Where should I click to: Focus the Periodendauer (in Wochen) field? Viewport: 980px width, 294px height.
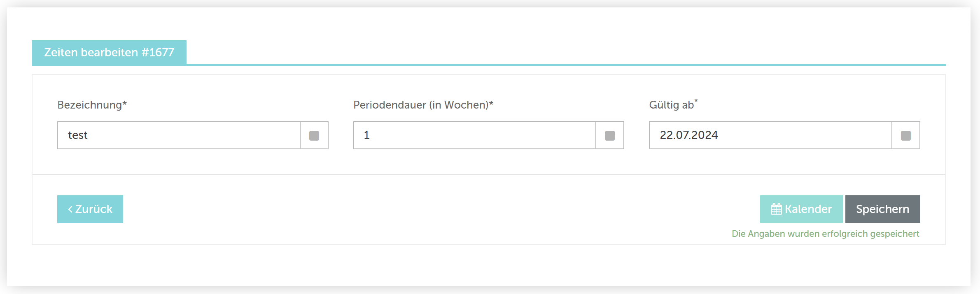474,135
